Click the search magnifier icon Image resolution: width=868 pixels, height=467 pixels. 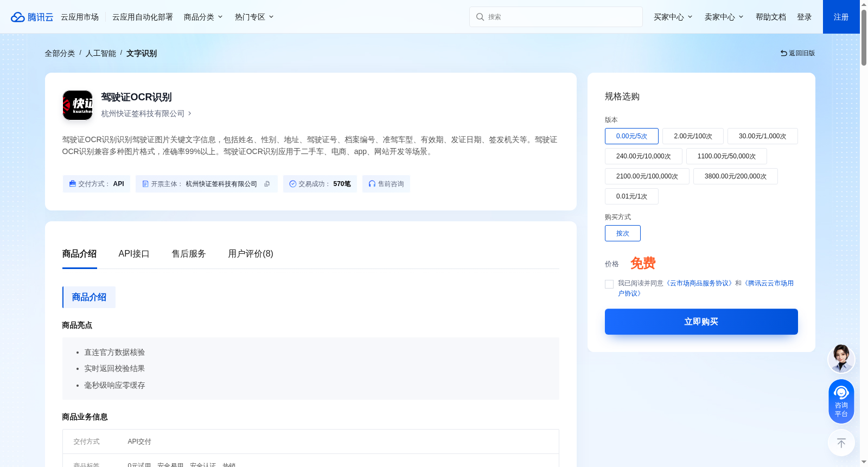point(480,17)
